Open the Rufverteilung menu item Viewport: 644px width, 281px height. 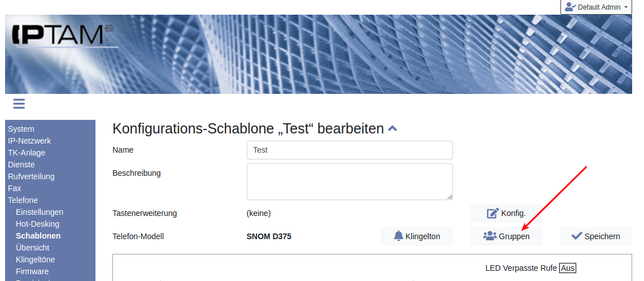31,176
